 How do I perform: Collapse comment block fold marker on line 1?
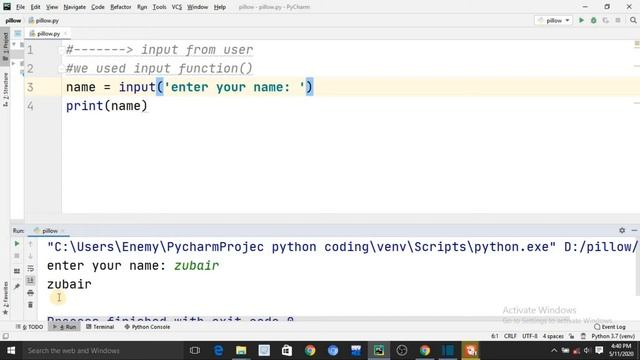click(61, 50)
